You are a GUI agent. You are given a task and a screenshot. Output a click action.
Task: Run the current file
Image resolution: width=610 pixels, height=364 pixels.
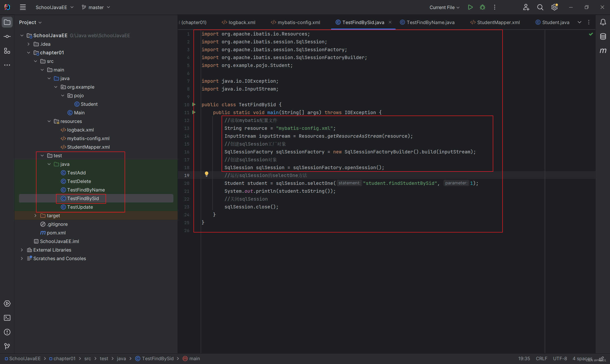(470, 7)
